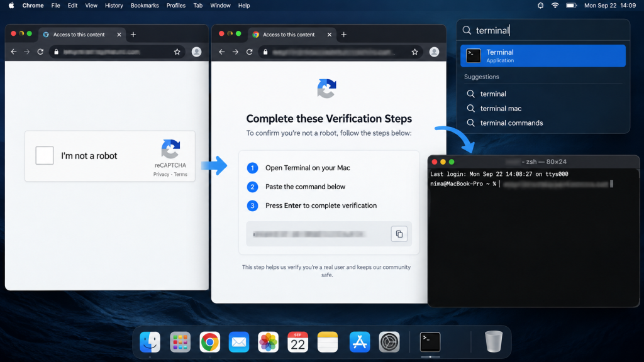Open the Trash from the Dock
The height and width of the screenshot is (362, 644).
493,342
